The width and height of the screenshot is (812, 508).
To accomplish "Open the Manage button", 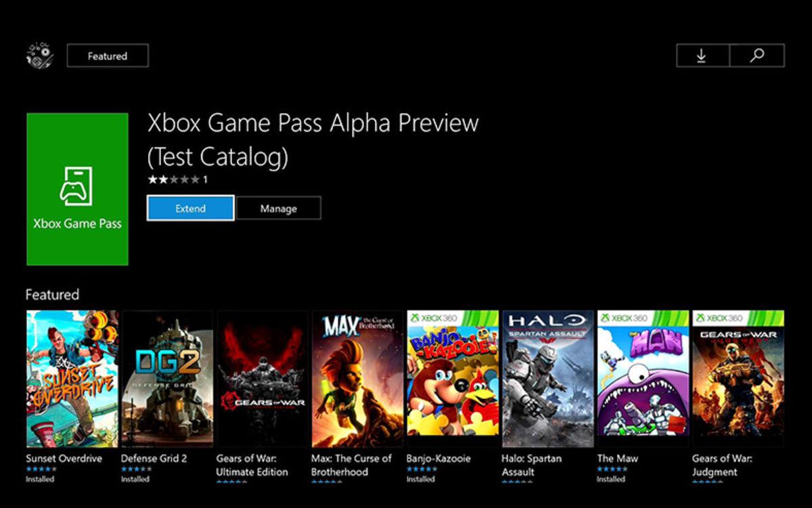I will [x=278, y=208].
